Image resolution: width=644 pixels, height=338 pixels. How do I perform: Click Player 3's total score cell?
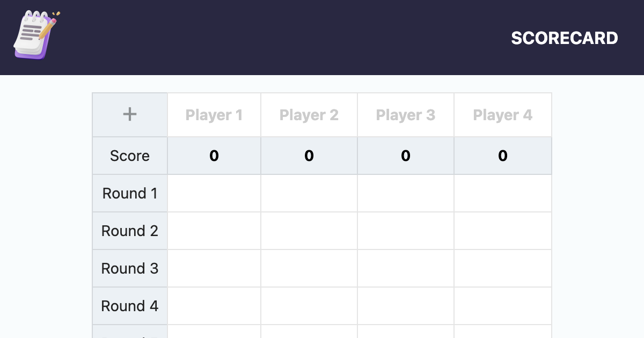(405, 156)
